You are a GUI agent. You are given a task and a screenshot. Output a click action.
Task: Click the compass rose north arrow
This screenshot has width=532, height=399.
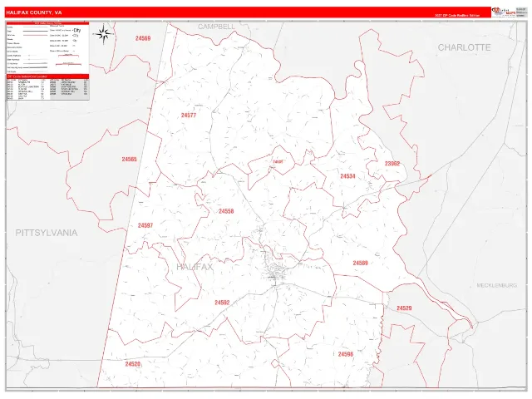point(103,34)
